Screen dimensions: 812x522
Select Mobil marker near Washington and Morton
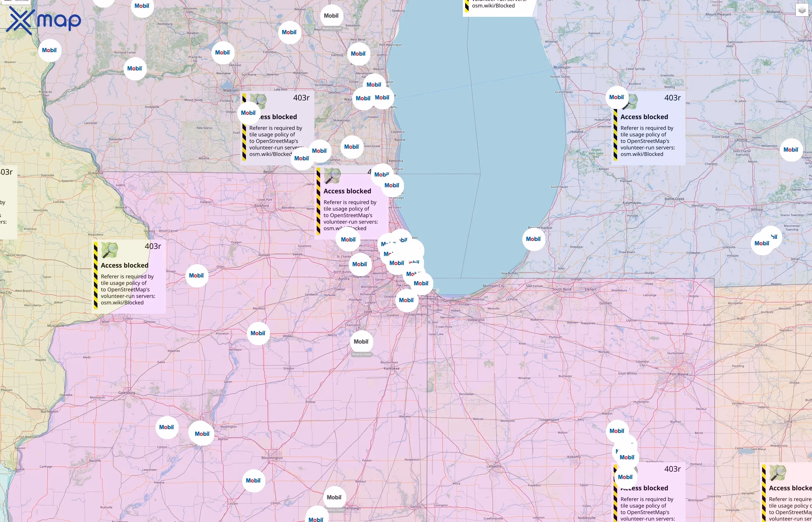pos(202,434)
